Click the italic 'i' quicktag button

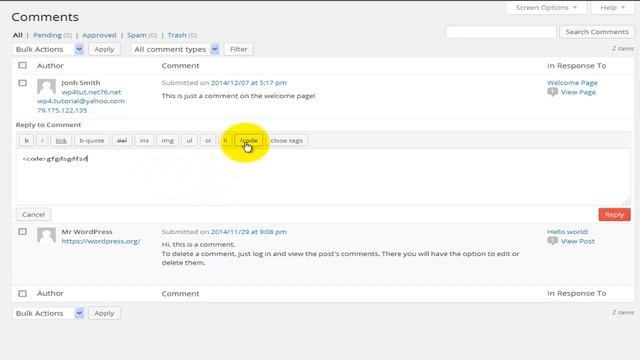pos(42,140)
